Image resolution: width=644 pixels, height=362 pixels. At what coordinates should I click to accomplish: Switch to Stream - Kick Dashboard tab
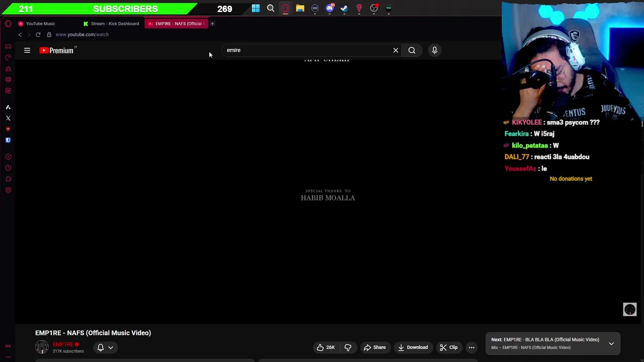[x=112, y=24]
